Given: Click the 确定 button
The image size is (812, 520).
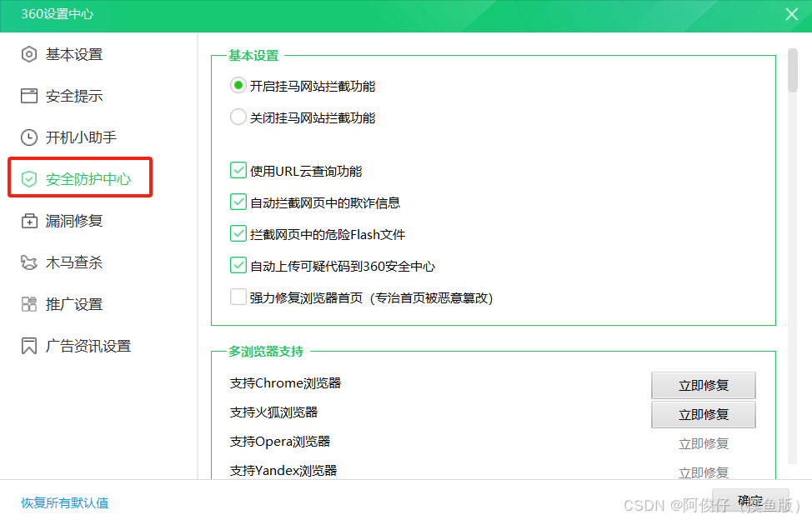Looking at the screenshot, I should pyautogui.click(x=750, y=501).
